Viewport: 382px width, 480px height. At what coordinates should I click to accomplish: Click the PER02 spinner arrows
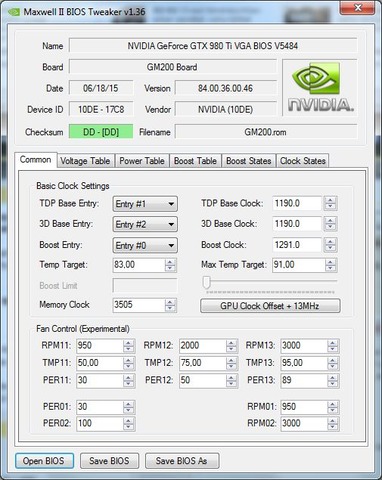(x=129, y=424)
